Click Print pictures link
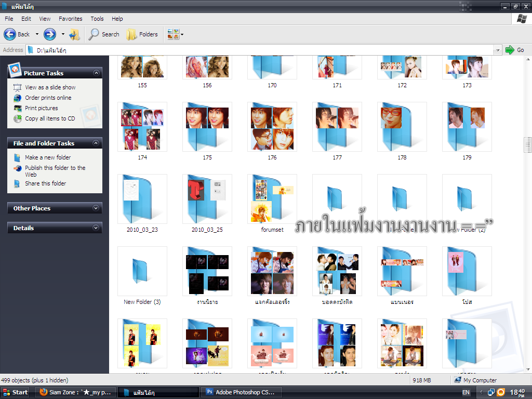This screenshot has width=532, height=399. coord(42,108)
